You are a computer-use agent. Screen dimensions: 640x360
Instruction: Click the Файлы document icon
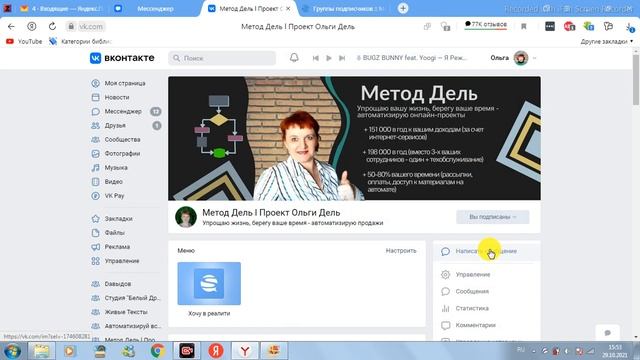point(96,233)
